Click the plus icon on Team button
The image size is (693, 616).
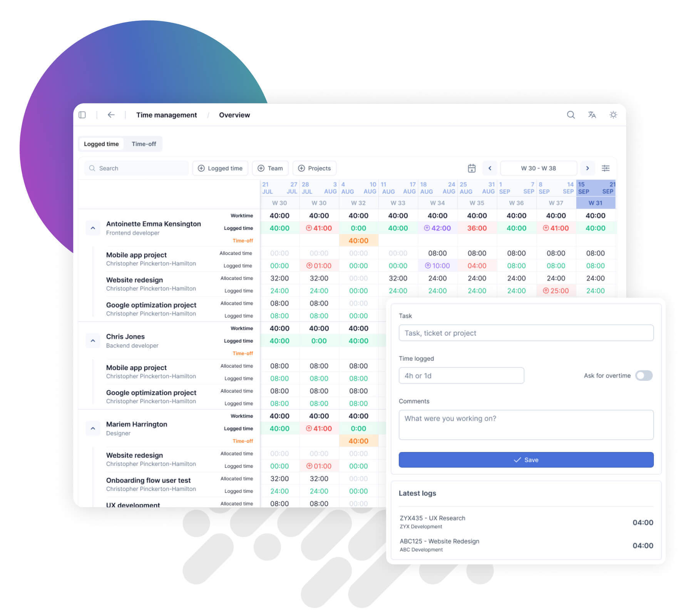click(262, 168)
